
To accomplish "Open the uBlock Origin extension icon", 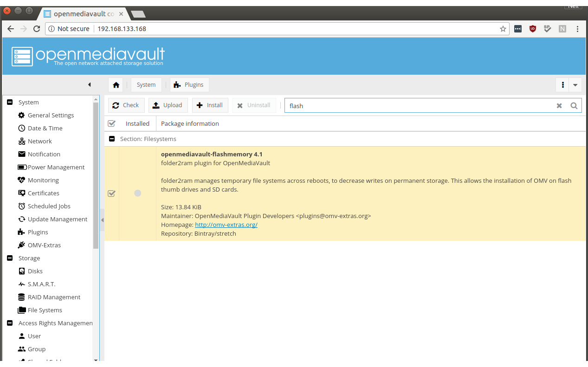I will (533, 29).
